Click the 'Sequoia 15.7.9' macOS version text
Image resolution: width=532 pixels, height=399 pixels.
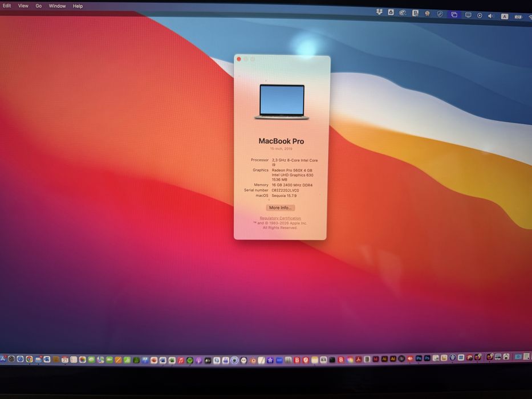tap(284, 196)
